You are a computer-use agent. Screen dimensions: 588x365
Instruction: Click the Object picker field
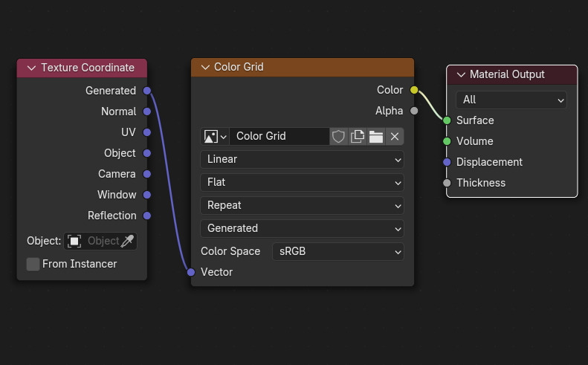pos(100,241)
